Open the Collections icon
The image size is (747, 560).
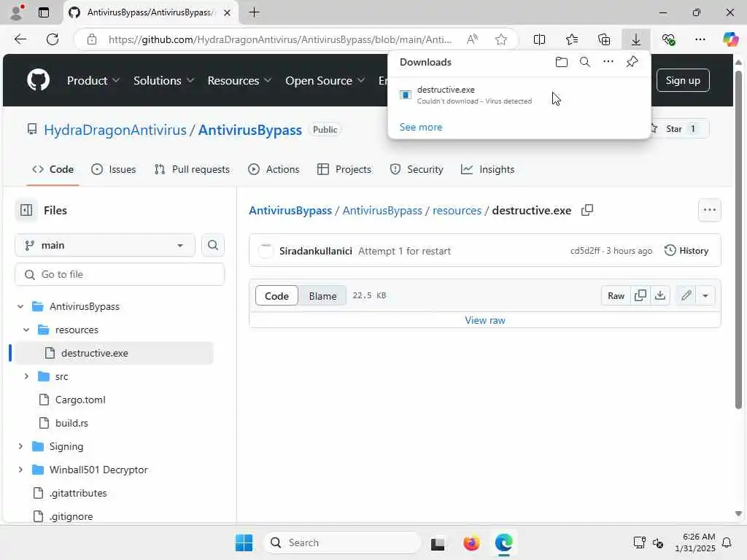coord(603,39)
